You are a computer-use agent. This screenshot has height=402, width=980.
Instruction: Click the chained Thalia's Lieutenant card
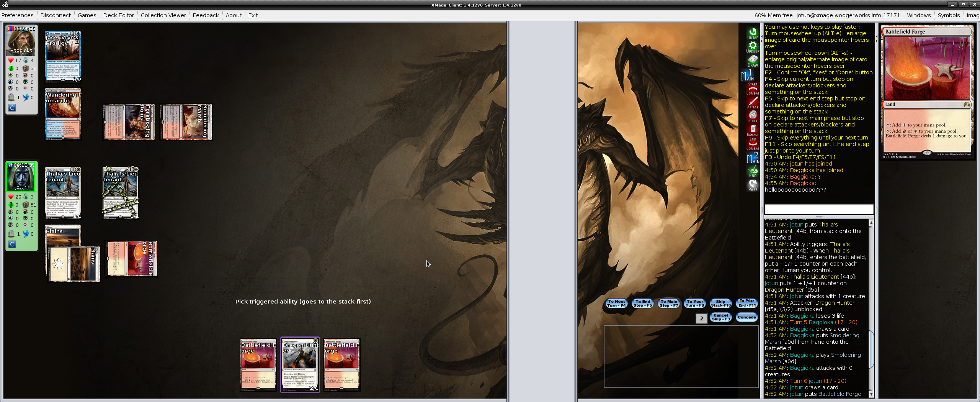[121, 193]
